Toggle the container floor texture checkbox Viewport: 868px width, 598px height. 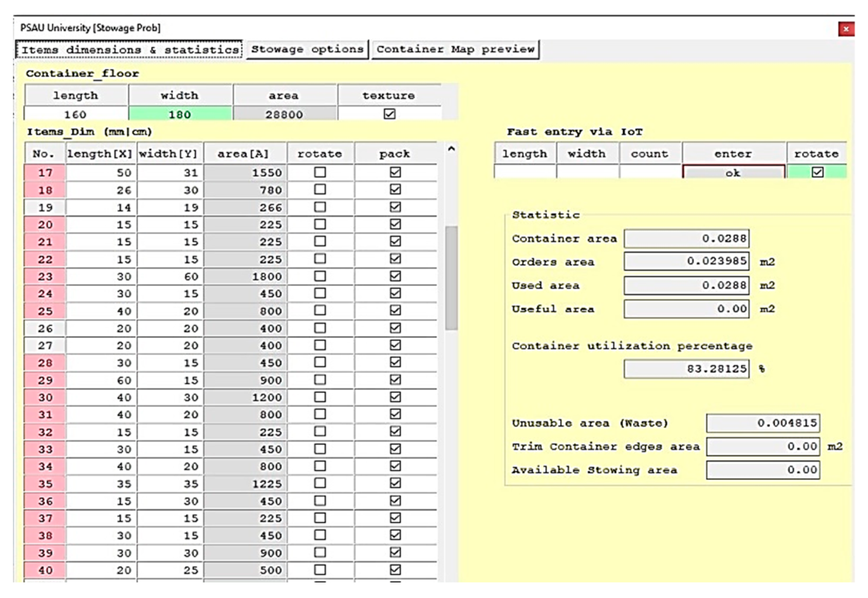pyautogui.click(x=389, y=114)
